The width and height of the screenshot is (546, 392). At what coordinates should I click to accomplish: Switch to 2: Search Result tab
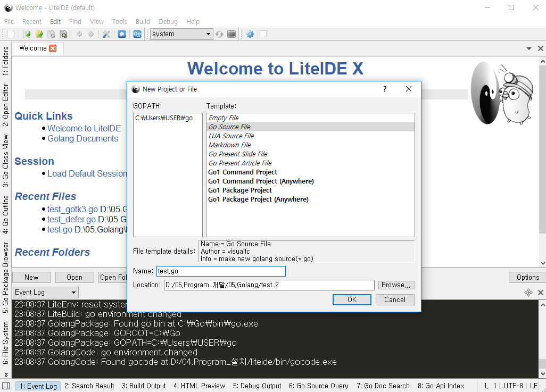89,386
